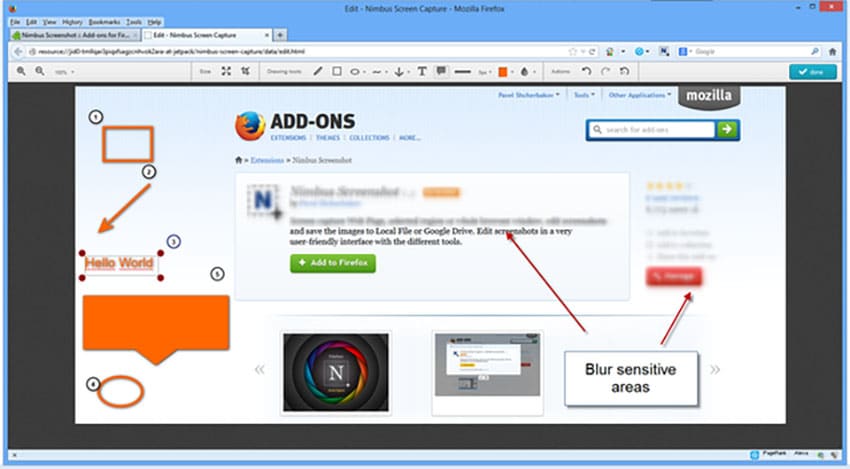Screen dimensions: 850x469
Task: Click the browser back arrow button
Action: (x=18, y=52)
